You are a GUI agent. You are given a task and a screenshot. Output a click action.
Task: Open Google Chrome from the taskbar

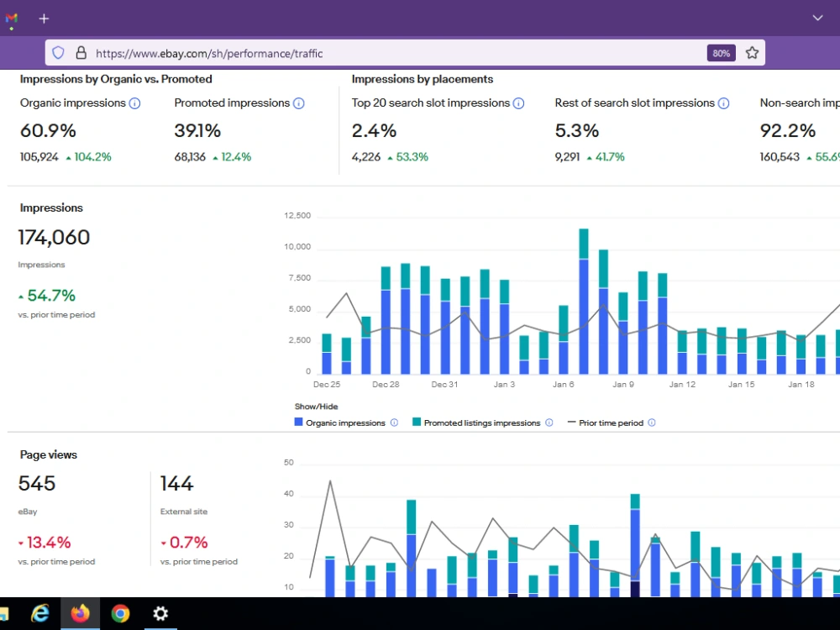pyautogui.click(x=120, y=613)
